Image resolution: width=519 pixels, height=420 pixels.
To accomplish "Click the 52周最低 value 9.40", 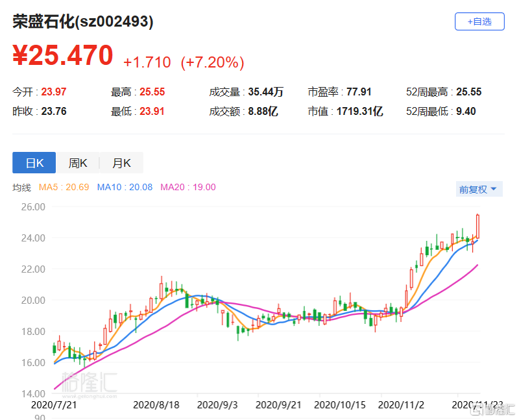I will 466,111.
